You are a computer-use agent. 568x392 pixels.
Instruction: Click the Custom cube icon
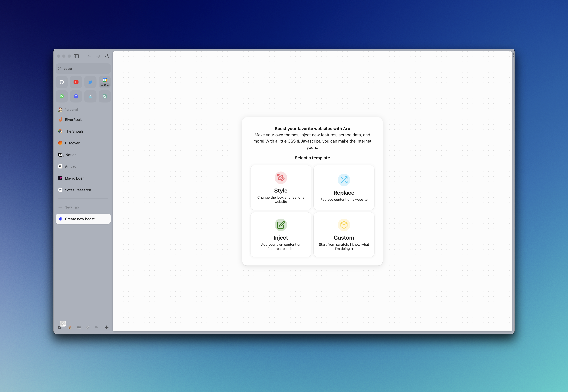pyautogui.click(x=344, y=225)
